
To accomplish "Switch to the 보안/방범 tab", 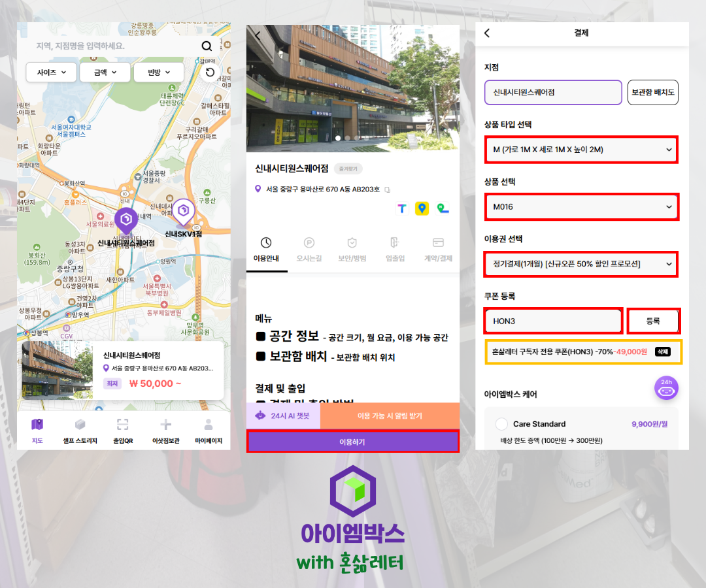I will pyautogui.click(x=352, y=250).
